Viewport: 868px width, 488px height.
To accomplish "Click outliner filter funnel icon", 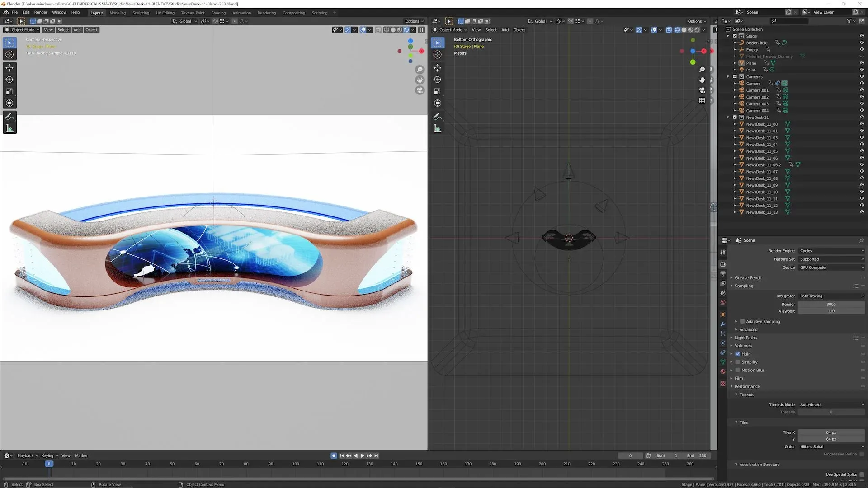I will point(849,21).
